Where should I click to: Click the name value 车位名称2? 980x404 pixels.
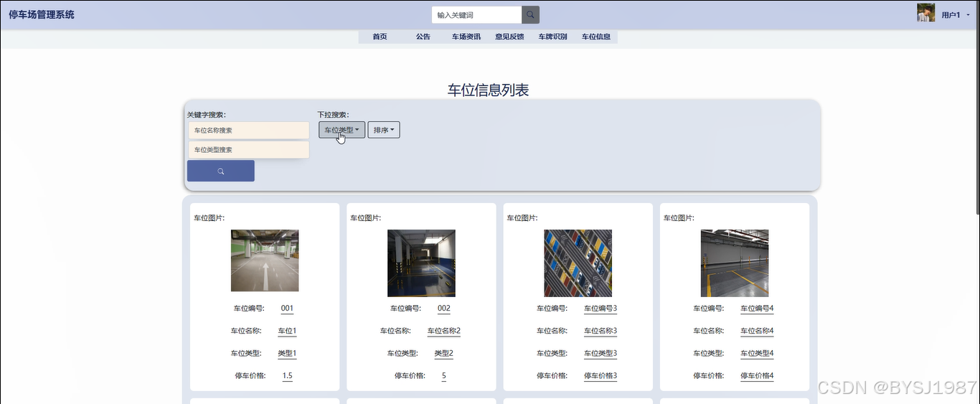pos(444,331)
